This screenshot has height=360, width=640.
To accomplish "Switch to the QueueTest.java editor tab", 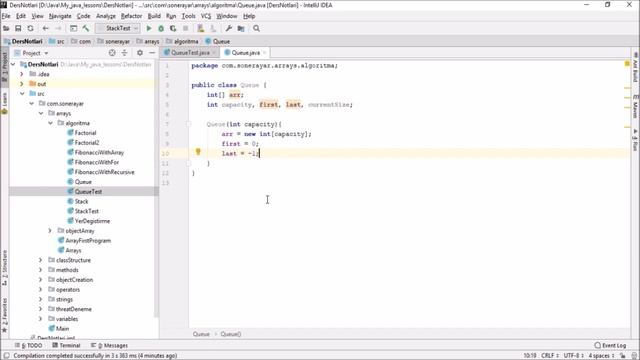I will [190, 53].
